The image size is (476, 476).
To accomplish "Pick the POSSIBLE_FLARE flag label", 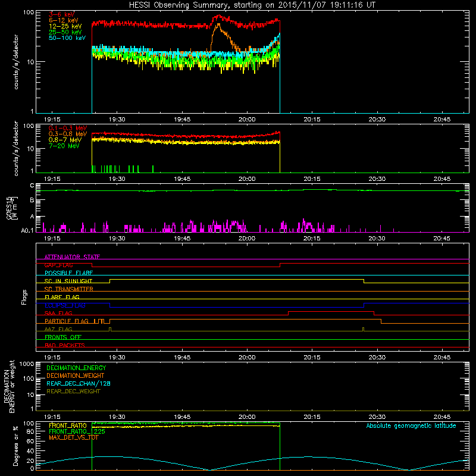I will pos(68,273).
